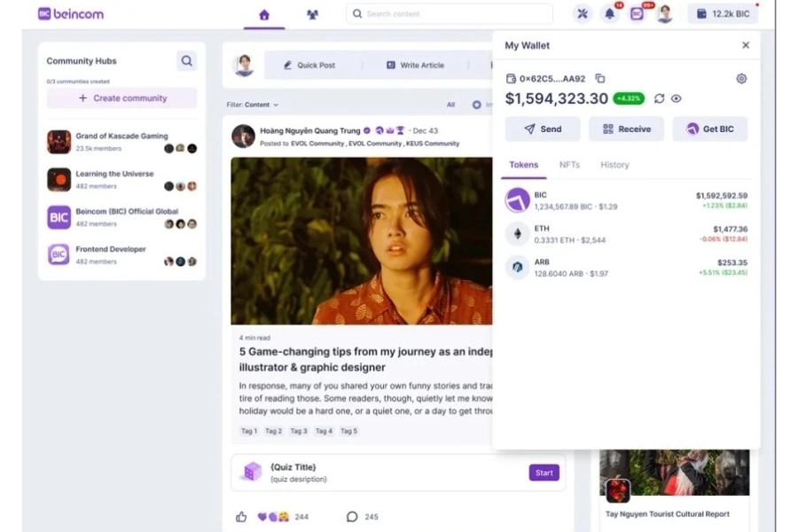Screen dimensions: 798x532
Task: Select the ETH token row
Action: (x=626, y=234)
